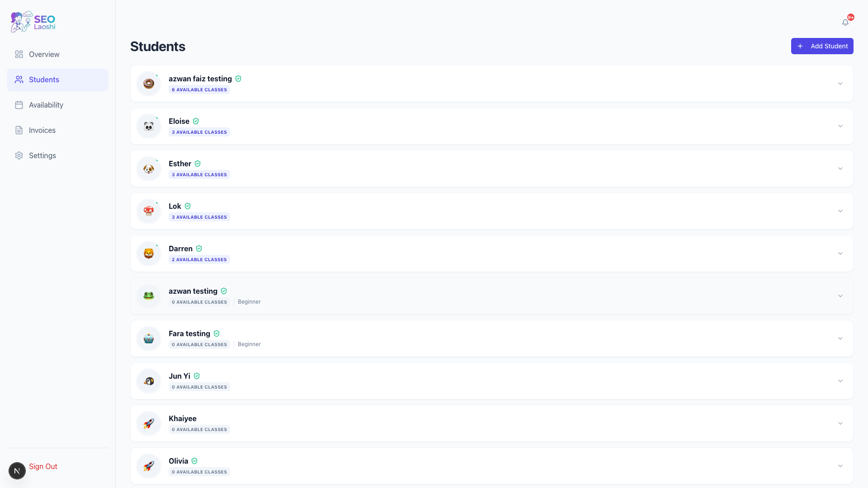The height and width of the screenshot is (488, 868).
Task: Click the Invoices document icon
Action: click(x=19, y=130)
